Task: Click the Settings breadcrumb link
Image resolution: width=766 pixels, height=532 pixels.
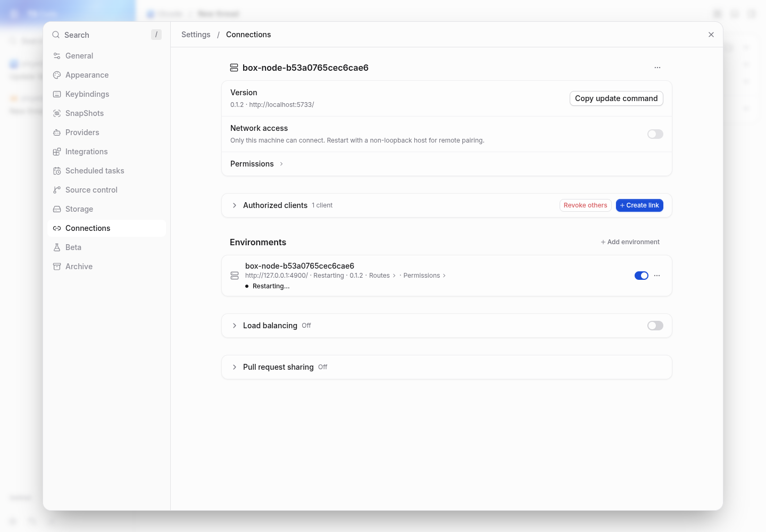Action: click(196, 35)
